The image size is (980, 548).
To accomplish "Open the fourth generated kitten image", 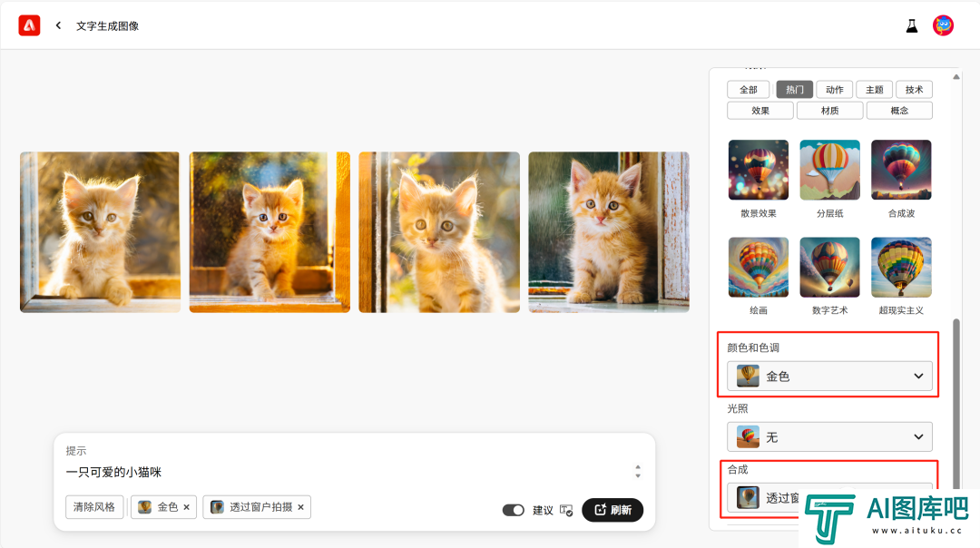I will point(609,232).
